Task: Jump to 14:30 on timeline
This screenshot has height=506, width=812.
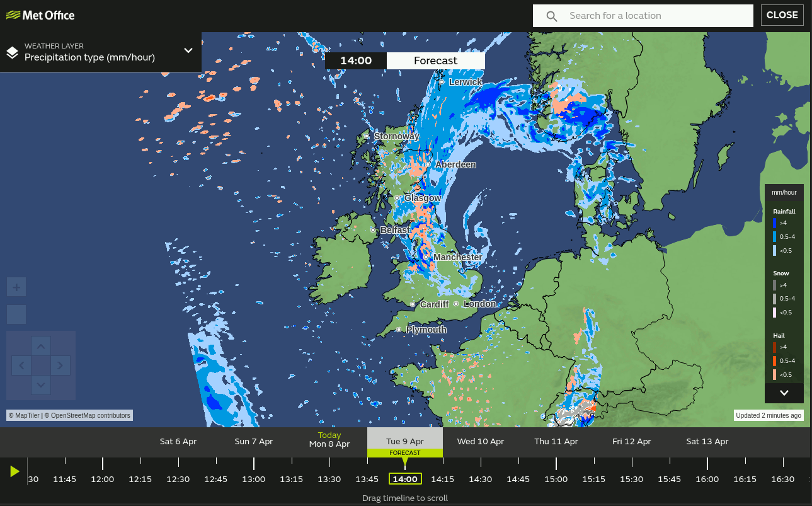Action: click(x=481, y=479)
